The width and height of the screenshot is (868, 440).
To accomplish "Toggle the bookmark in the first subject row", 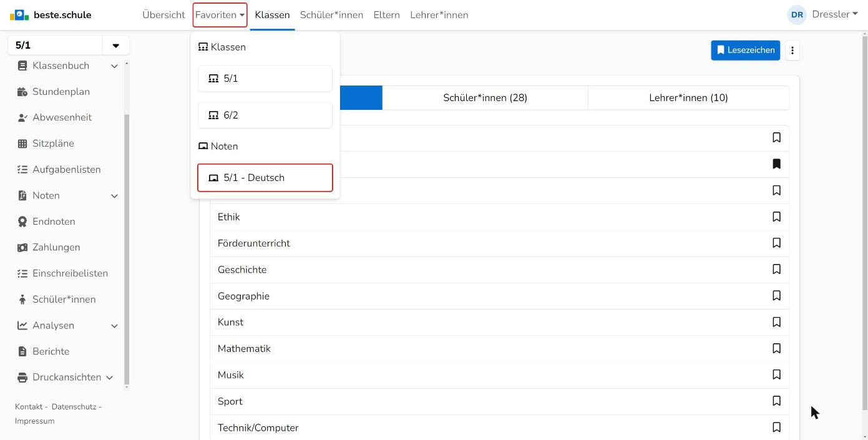I will pyautogui.click(x=776, y=137).
